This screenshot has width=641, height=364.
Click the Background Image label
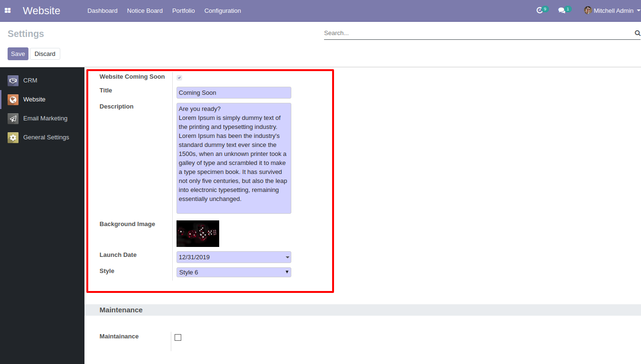coord(127,224)
